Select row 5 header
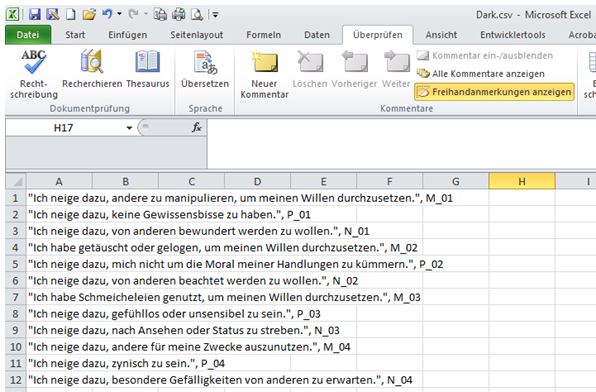Viewport: 596px width, 392px height. coord(15,264)
